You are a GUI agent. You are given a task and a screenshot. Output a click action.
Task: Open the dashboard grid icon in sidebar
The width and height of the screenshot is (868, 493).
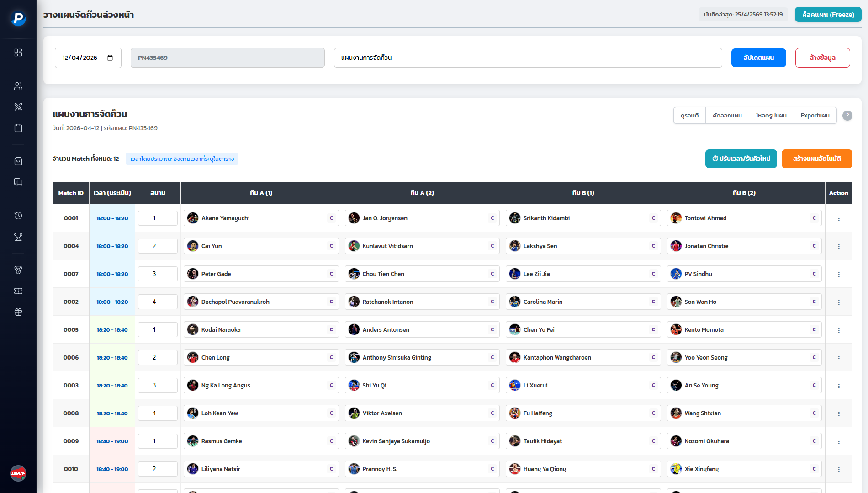pyautogui.click(x=18, y=53)
